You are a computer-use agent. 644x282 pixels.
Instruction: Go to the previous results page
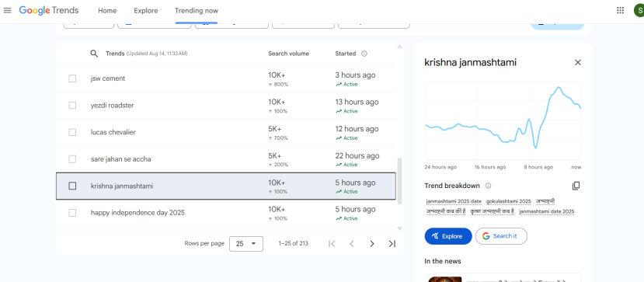(x=352, y=243)
